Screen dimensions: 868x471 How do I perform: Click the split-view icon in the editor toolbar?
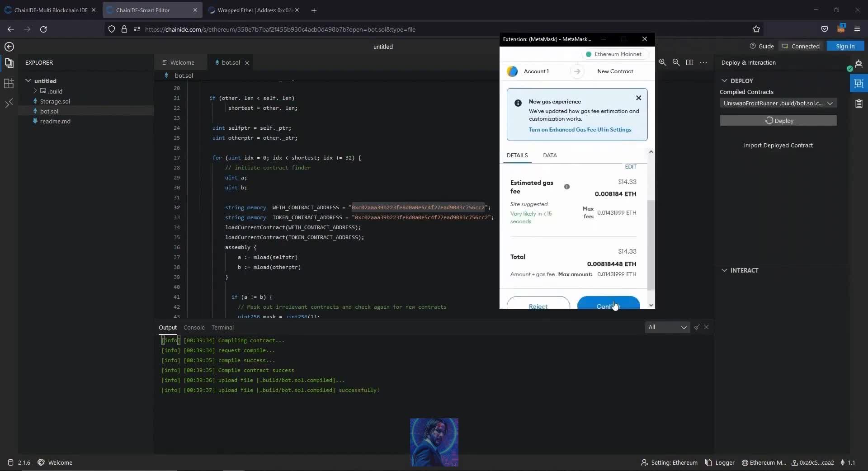coord(689,63)
